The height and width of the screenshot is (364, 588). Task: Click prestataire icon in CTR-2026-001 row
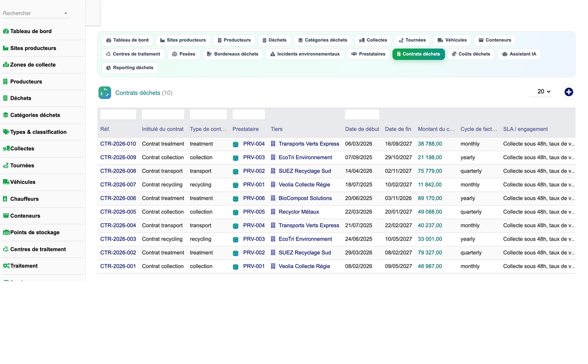point(236,267)
